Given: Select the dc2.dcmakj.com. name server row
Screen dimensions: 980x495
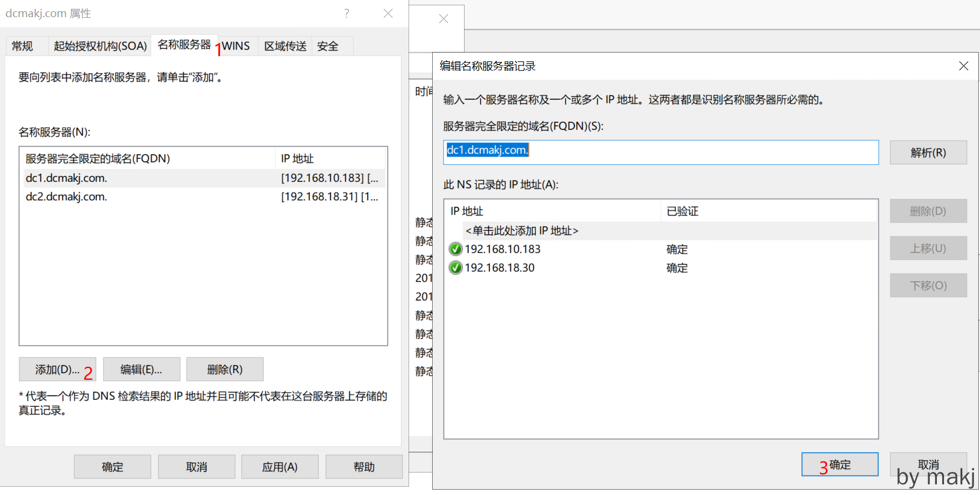Looking at the screenshot, I should (x=67, y=197).
